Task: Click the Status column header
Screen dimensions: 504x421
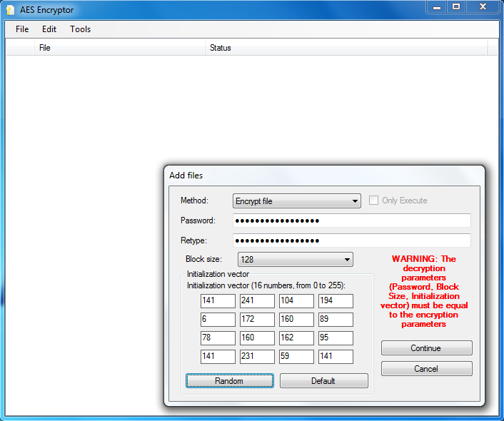Action: 346,48
